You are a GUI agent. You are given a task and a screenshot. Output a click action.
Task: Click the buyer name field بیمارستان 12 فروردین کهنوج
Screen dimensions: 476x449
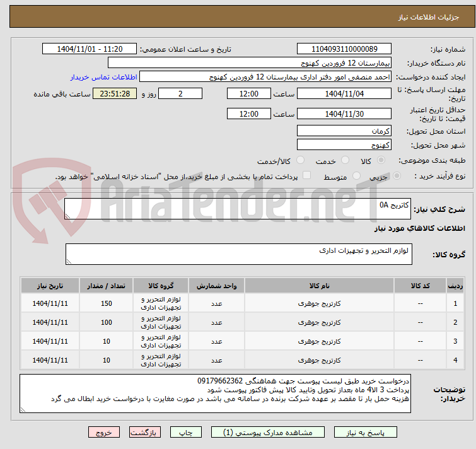250,63
